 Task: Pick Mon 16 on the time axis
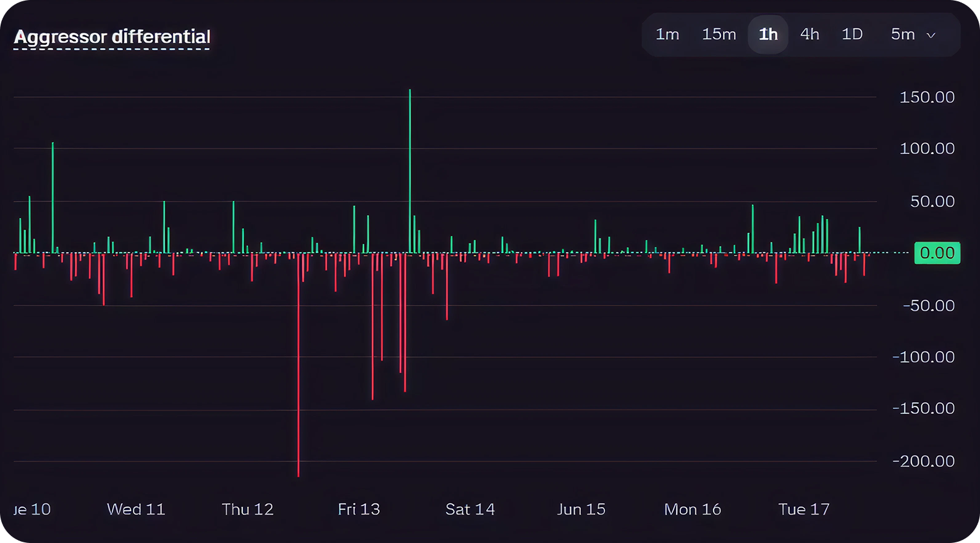(x=692, y=509)
